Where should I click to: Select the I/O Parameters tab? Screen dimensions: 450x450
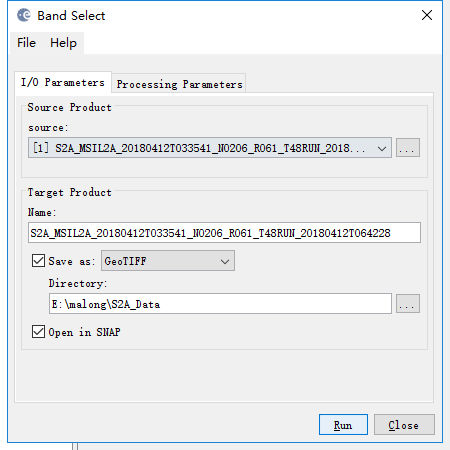pyautogui.click(x=63, y=82)
